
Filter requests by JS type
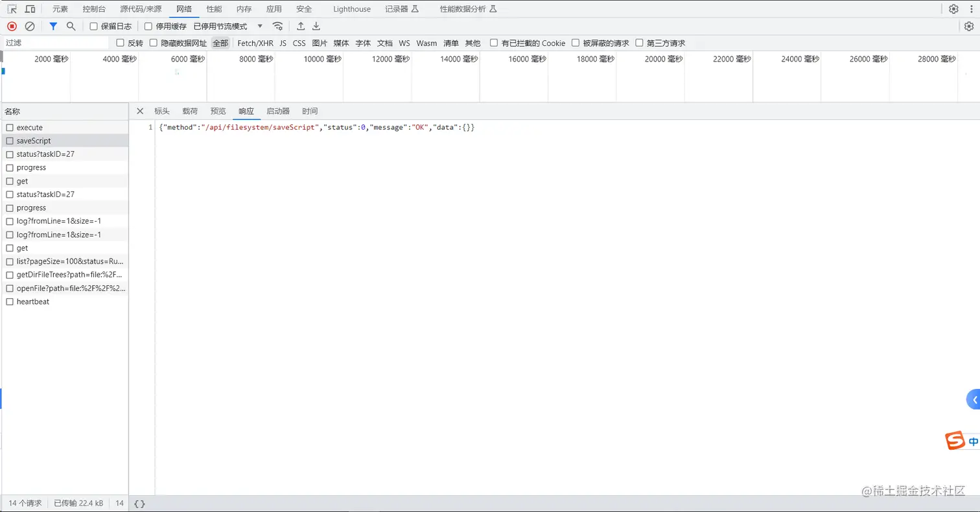click(283, 43)
